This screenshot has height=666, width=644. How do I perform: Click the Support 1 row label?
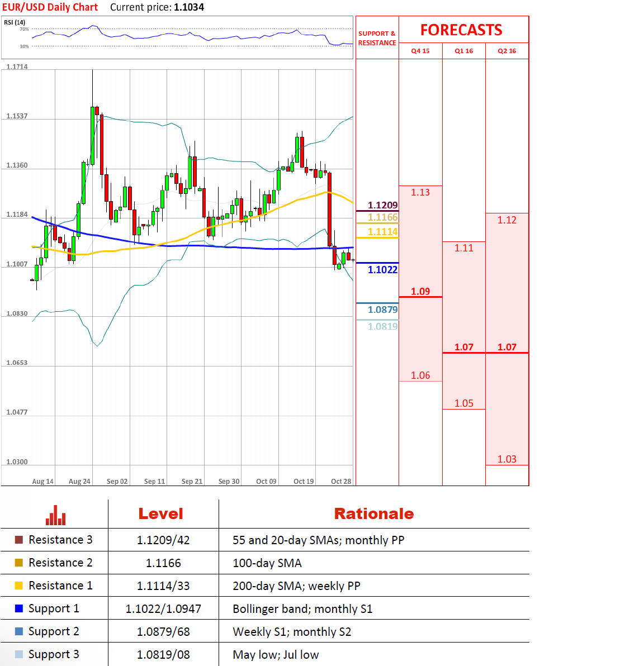(x=54, y=608)
